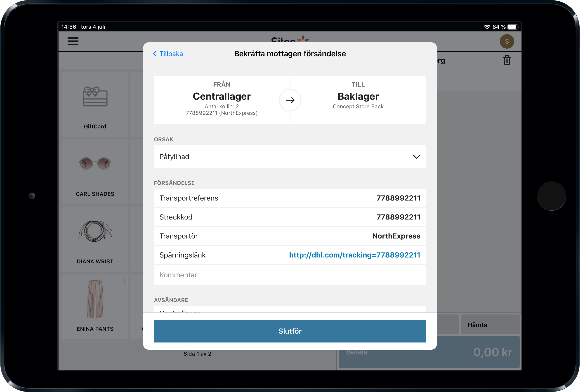580x392 pixels.
Task: Click the Orsak dropdown chevron
Action: click(416, 156)
